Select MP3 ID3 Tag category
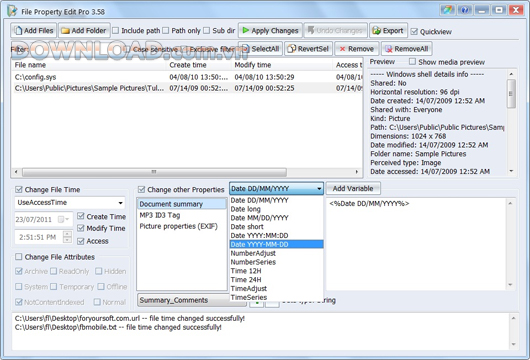The width and height of the screenshot is (530, 360). [182, 215]
